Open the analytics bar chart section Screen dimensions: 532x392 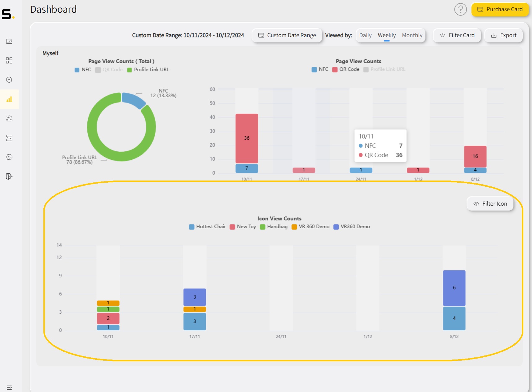(x=9, y=99)
